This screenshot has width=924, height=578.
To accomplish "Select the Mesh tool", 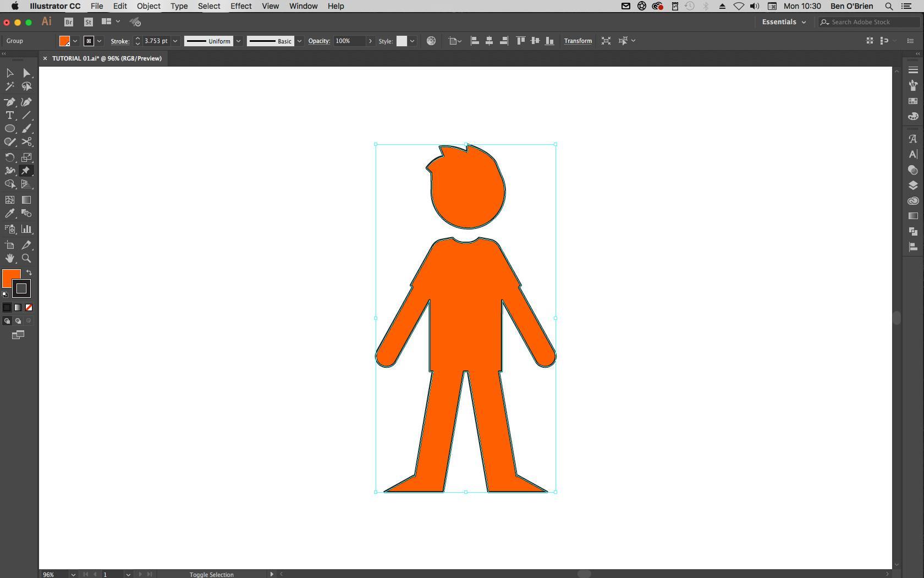I will coord(10,200).
